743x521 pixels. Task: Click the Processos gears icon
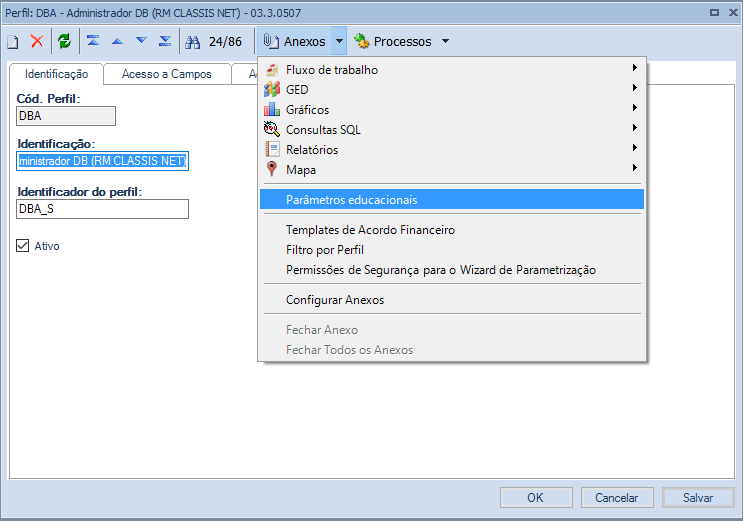point(362,41)
